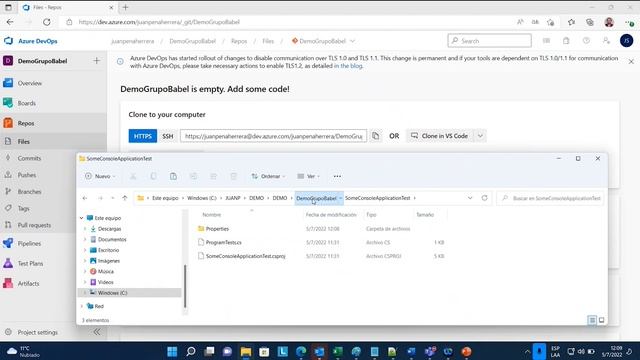The width and height of the screenshot is (640, 360).
Task: Select Descargas in navigation pane
Action: (109, 229)
